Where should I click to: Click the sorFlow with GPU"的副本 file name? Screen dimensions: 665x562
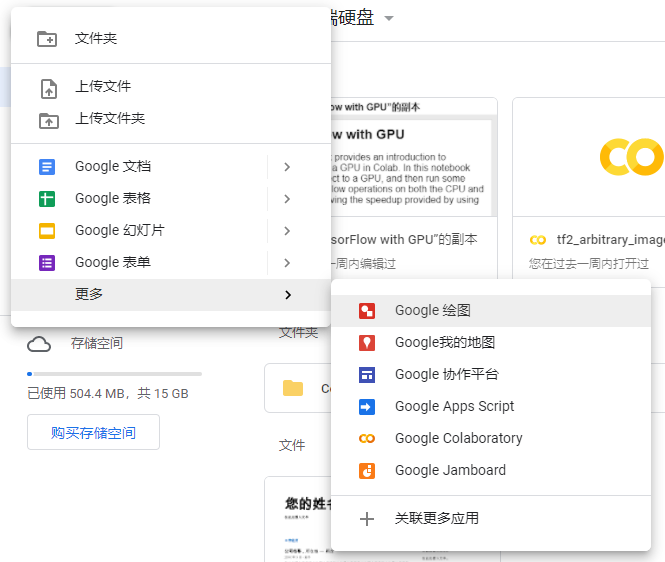(404, 240)
